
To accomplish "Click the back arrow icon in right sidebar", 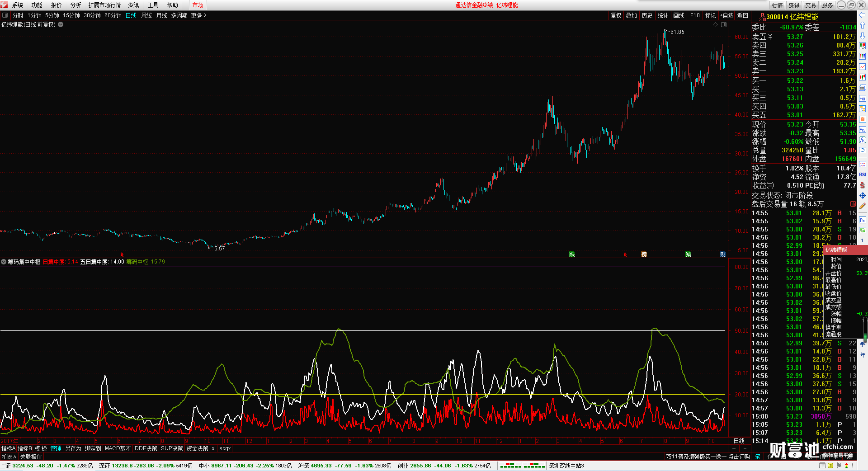I will (862, 14).
